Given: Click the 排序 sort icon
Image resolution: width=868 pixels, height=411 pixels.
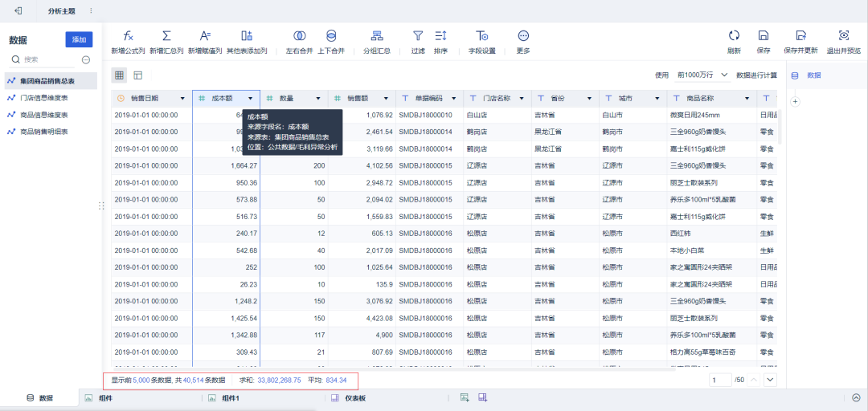Looking at the screenshot, I should coord(440,36).
